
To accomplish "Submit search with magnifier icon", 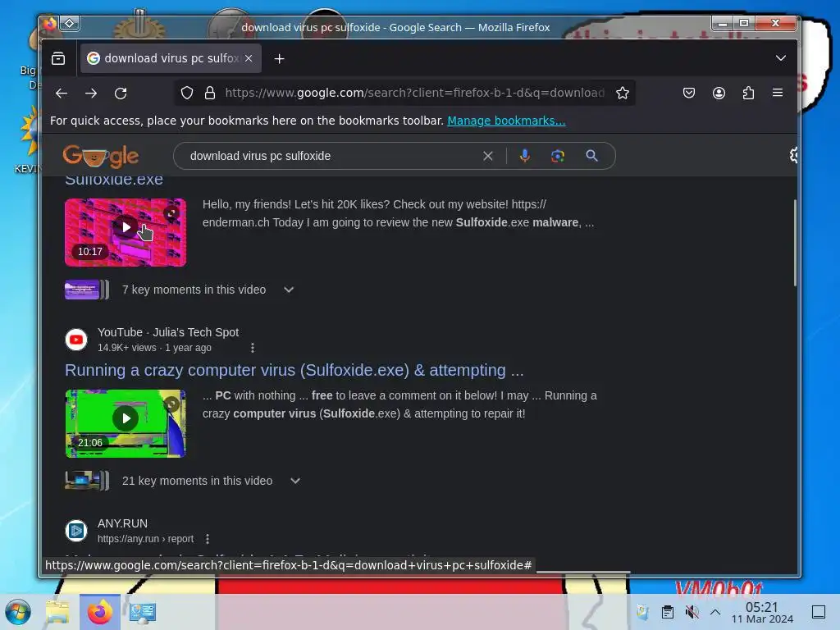I will point(591,156).
